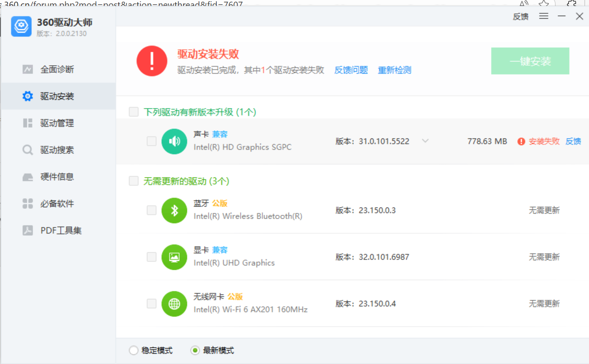The width and height of the screenshot is (589, 364).
Task: Click the Feedback Problem link in header
Action: 351,70
